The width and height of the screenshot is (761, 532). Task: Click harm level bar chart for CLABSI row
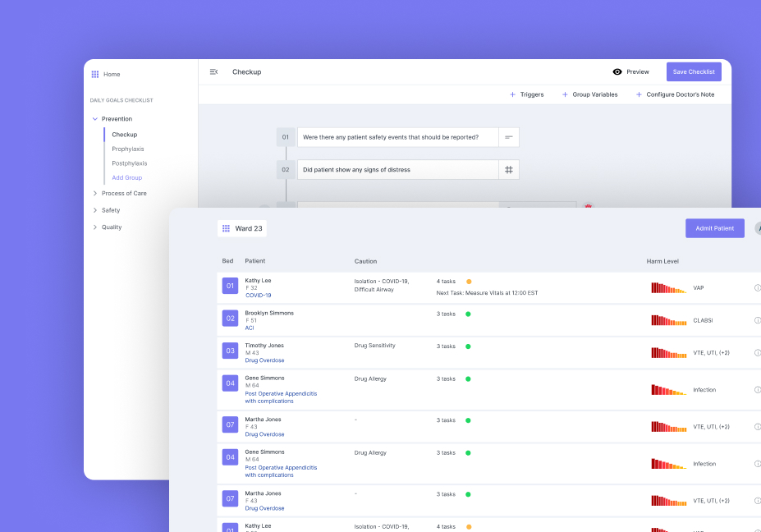[669, 320]
